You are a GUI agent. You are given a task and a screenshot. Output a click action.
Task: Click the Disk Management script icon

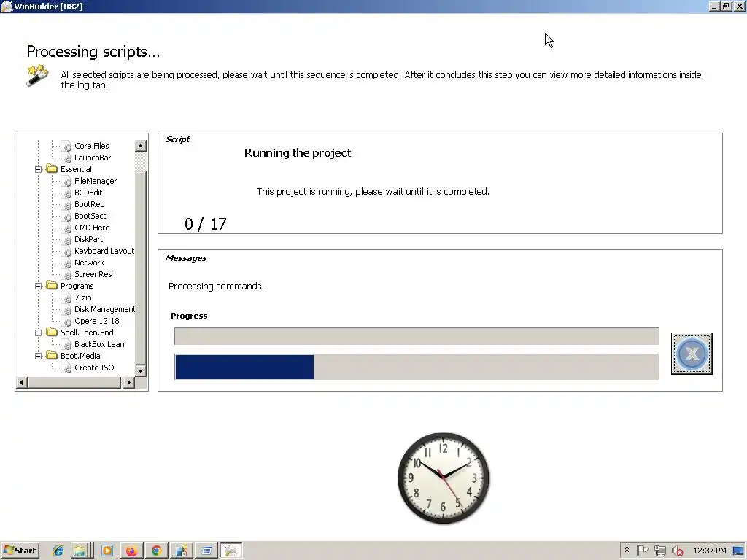click(x=67, y=309)
